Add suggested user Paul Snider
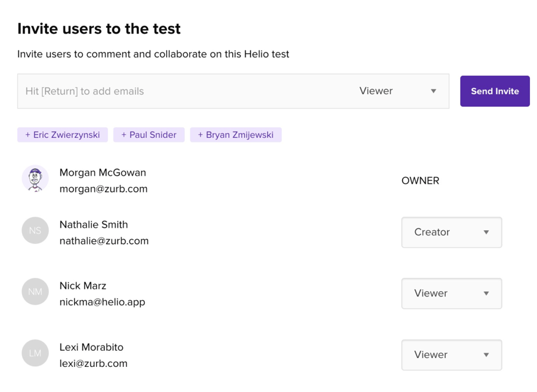 pyautogui.click(x=149, y=135)
